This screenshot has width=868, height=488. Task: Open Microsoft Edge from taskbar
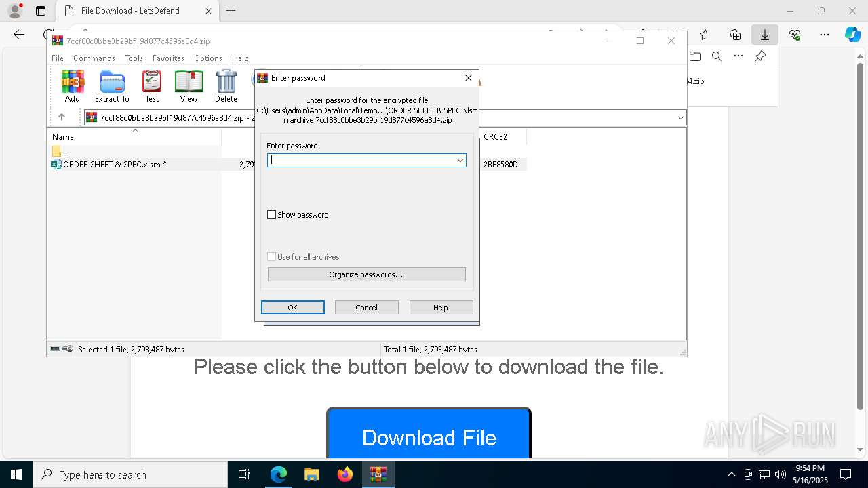coord(279,474)
